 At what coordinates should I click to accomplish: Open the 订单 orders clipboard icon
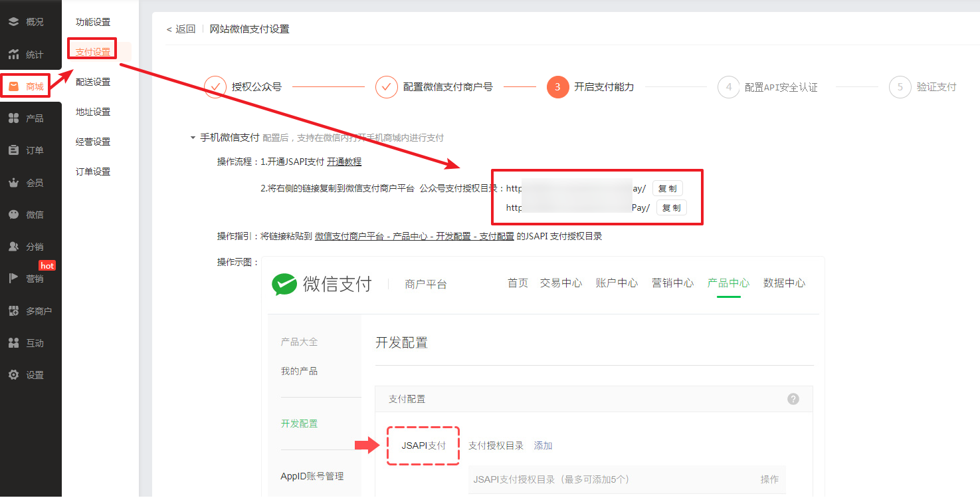pos(13,150)
